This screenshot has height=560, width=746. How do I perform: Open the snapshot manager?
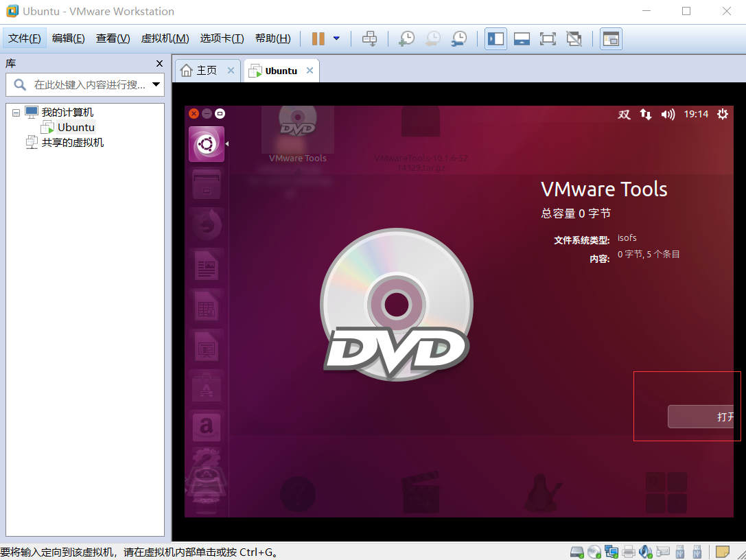[459, 38]
